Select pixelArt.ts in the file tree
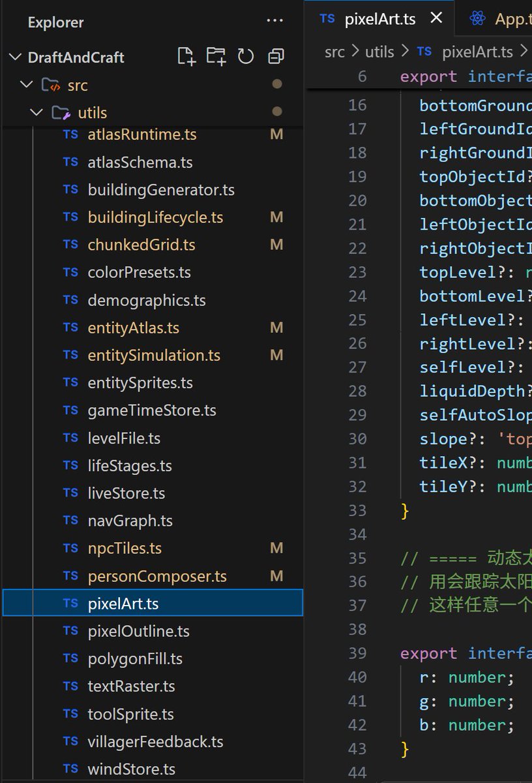Screen dimensions: 532x783 tap(153, 604)
